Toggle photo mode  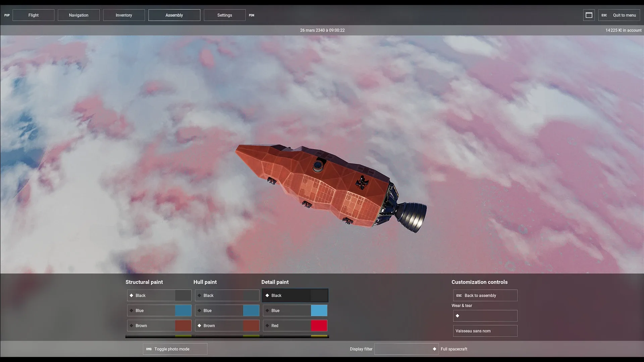tap(175, 349)
